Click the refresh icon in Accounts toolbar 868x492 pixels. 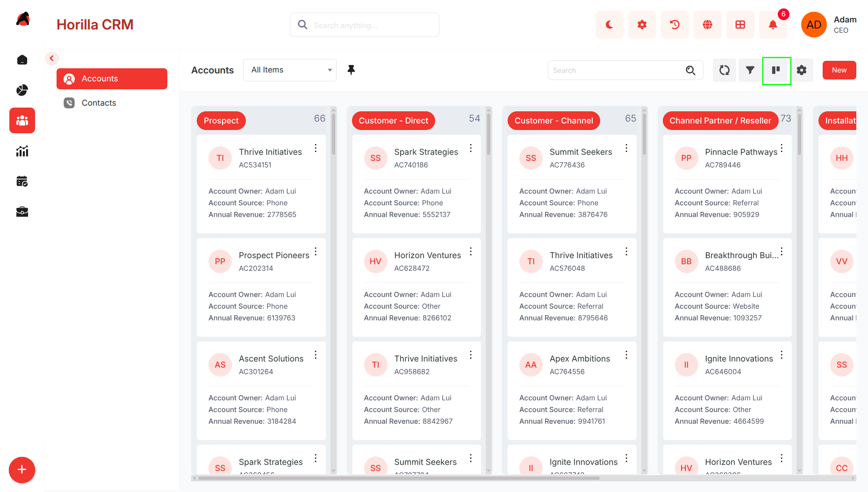click(x=724, y=70)
